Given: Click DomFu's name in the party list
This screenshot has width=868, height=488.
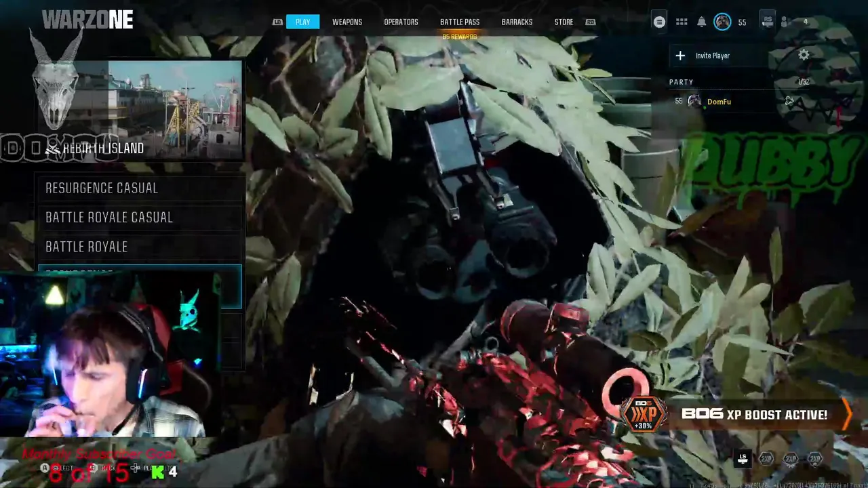Looking at the screenshot, I should [x=719, y=102].
